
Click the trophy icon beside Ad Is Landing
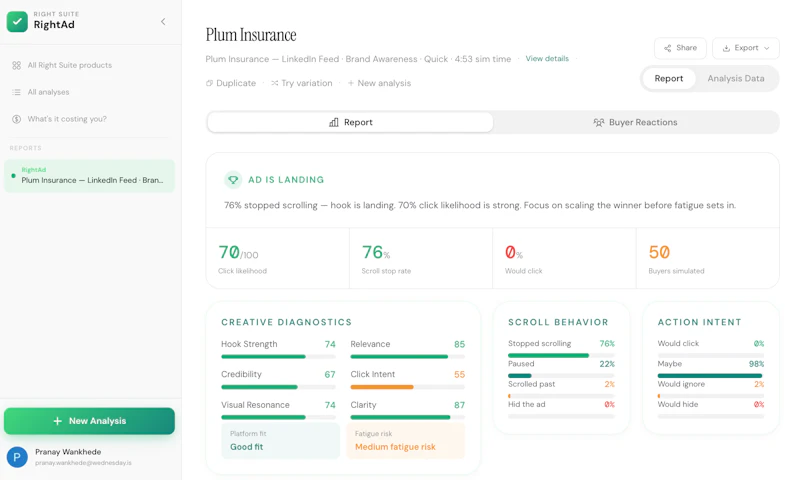point(233,180)
